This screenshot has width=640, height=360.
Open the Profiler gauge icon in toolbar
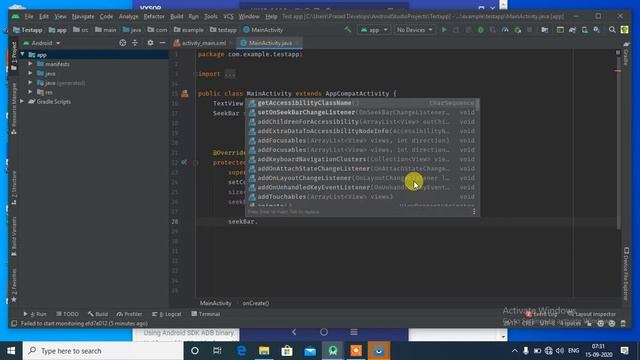point(505,30)
